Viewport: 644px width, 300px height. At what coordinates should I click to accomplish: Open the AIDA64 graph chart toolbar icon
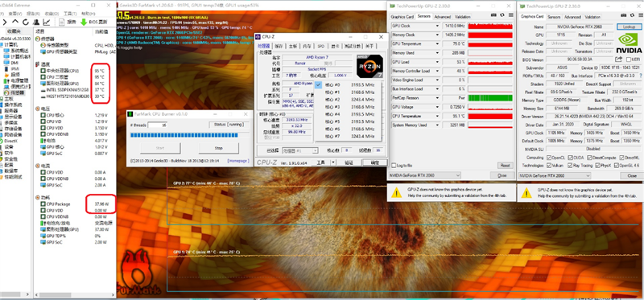tap(47, 22)
